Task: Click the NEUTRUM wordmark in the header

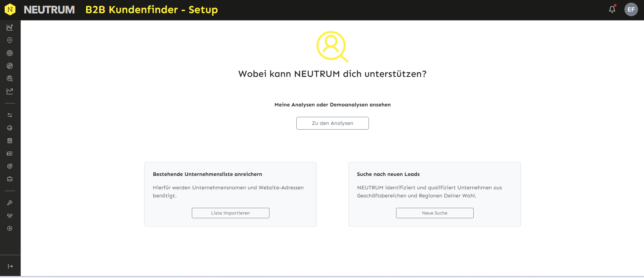Action: click(x=49, y=10)
